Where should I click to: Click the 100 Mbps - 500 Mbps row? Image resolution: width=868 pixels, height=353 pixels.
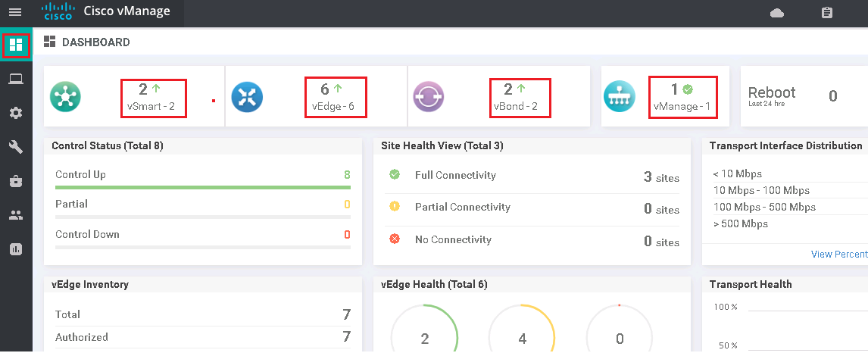790,207
